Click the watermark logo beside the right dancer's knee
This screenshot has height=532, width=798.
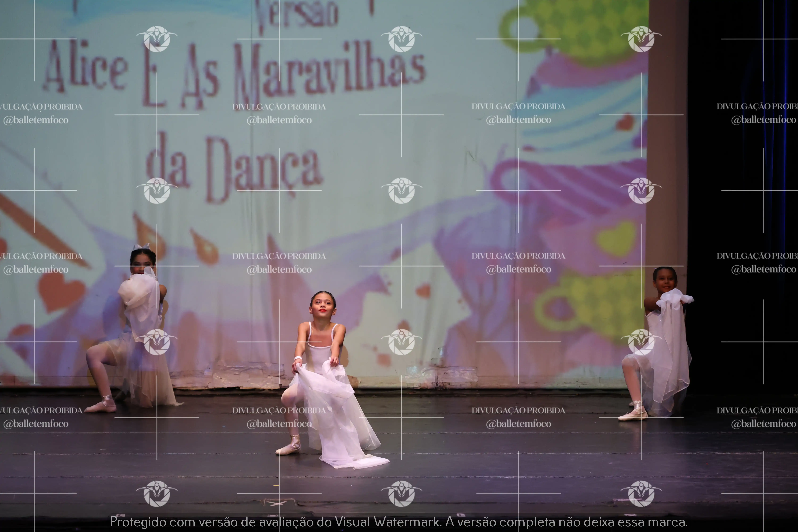pos(641,342)
